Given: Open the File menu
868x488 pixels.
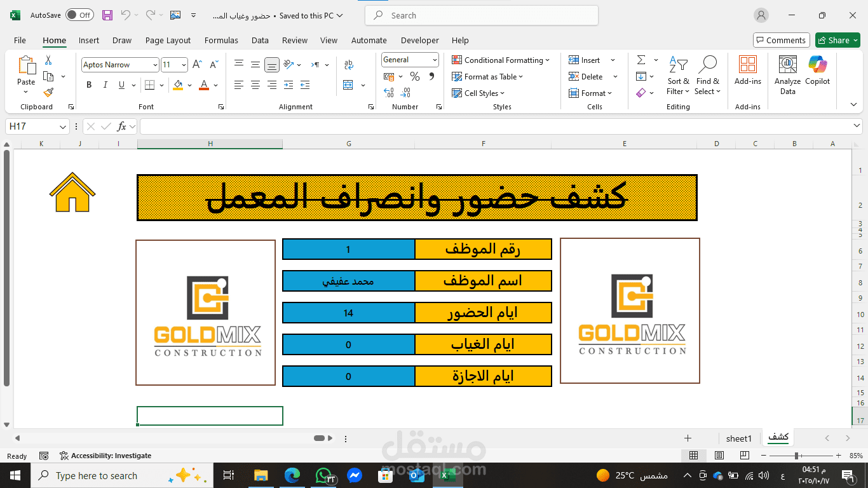Looking at the screenshot, I should coord(20,40).
